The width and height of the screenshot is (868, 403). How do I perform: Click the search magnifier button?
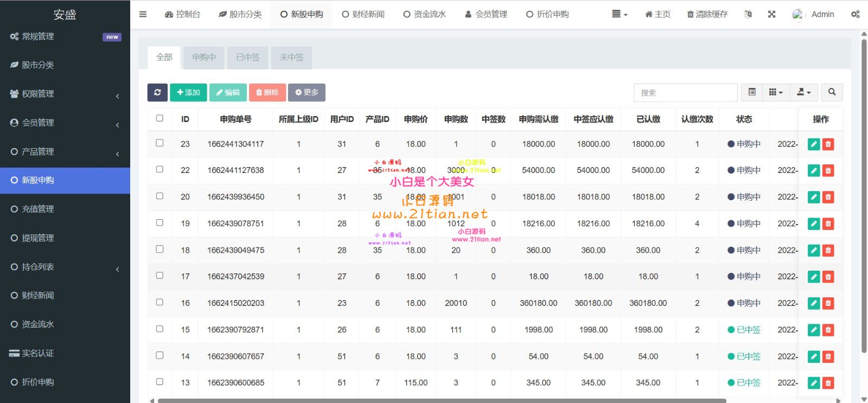[x=832, y=92]
